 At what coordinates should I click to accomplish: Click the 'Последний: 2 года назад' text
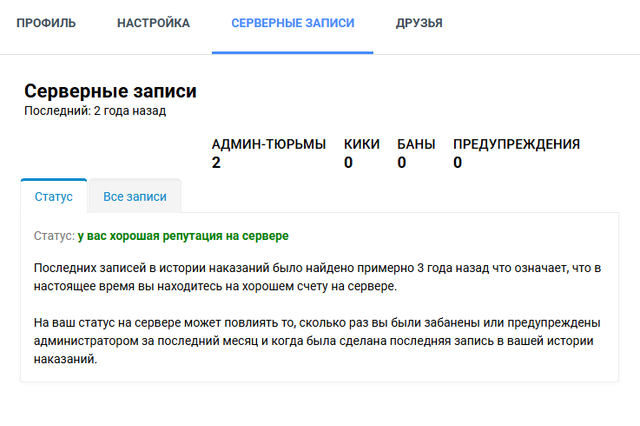pos(95,111)
